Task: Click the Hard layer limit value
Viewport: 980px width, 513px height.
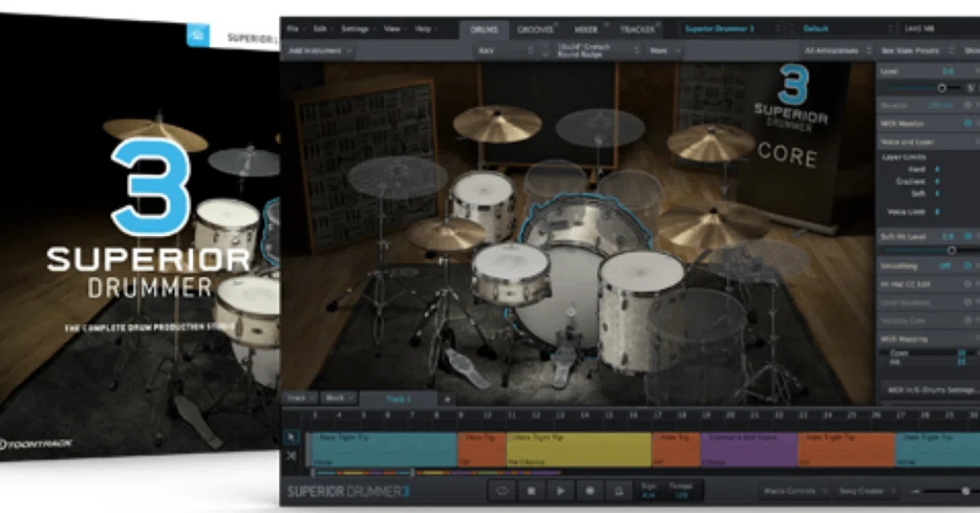Action: pyautogui.click(x=938, y=169)
